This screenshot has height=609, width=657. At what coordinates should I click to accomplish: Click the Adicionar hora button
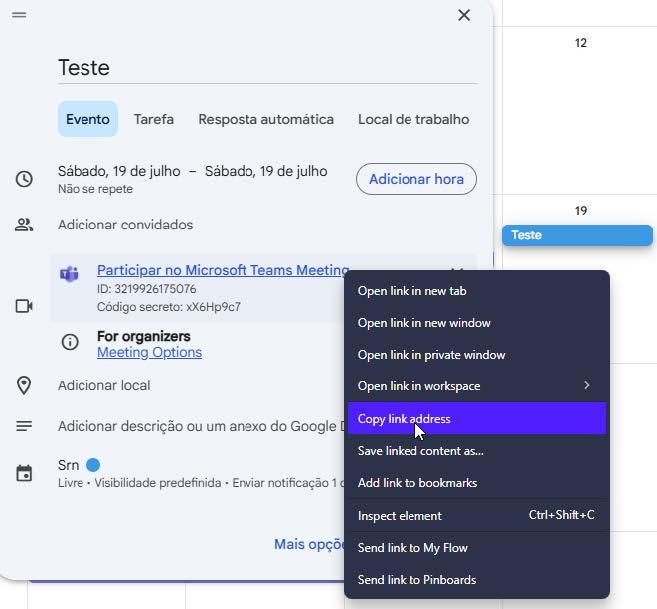(x=416, y=179)
